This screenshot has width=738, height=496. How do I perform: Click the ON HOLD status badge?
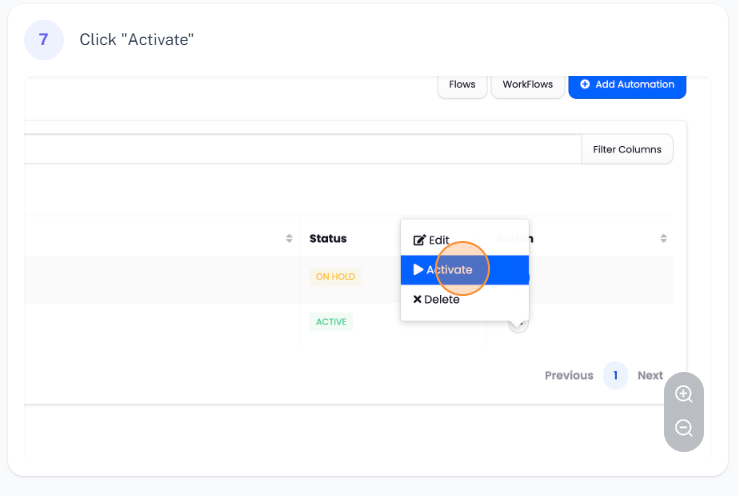point(335,277)
